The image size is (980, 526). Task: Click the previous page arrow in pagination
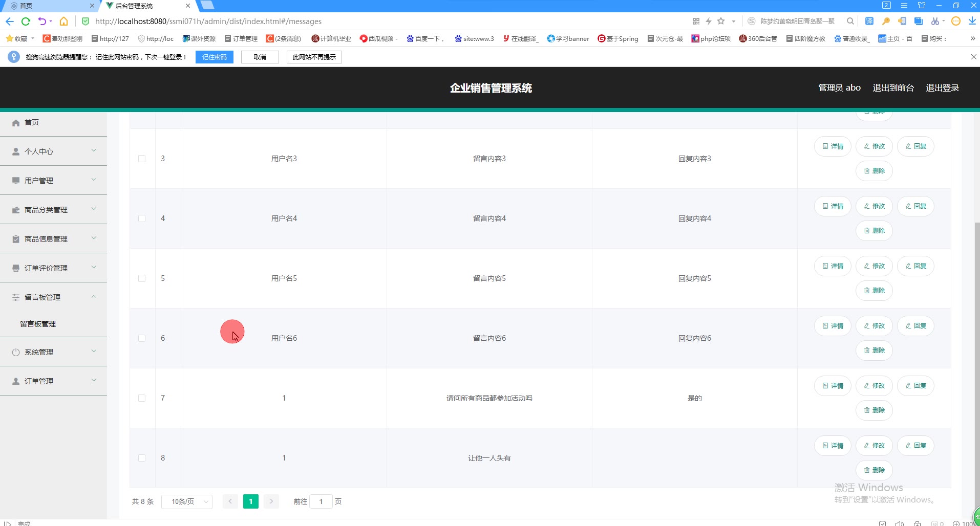pyautogui.click(x=230, y=501)
